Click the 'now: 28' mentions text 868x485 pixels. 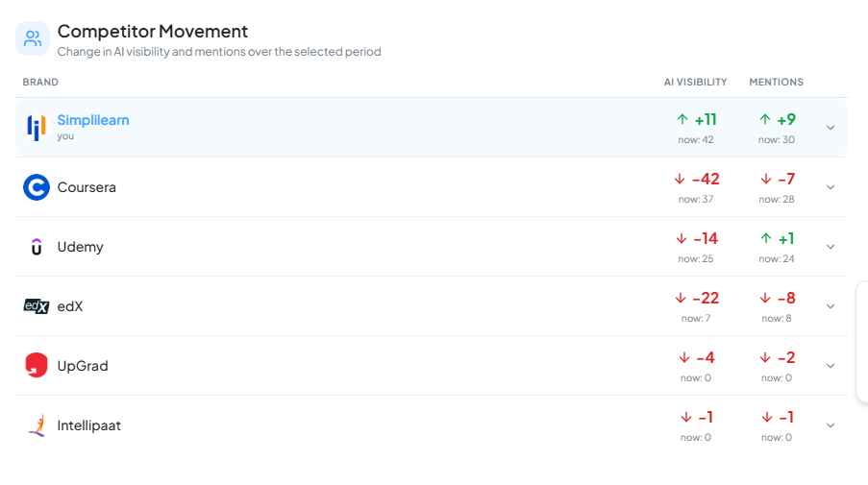pyautogui.click(x=777, y=200)
